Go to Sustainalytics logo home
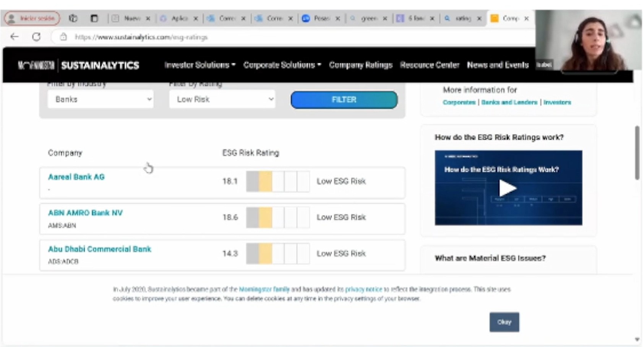The width and height of the screenshot is (644, 347). coord(78,65)
